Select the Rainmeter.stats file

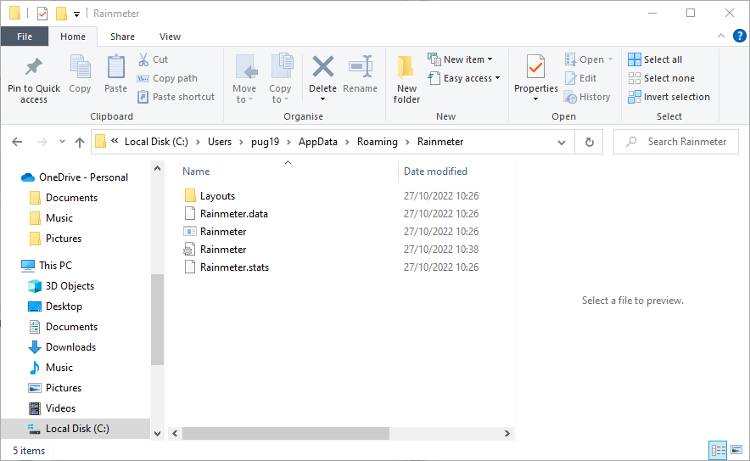coord(234,267)
